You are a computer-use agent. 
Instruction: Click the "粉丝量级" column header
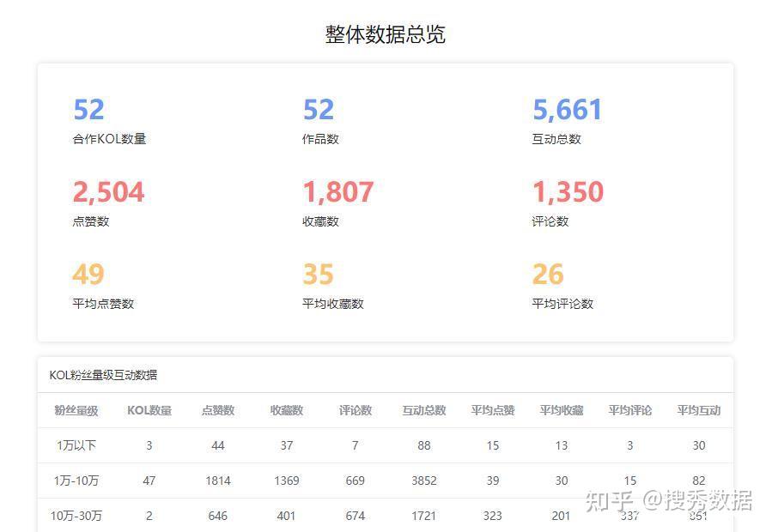point(76,410)
